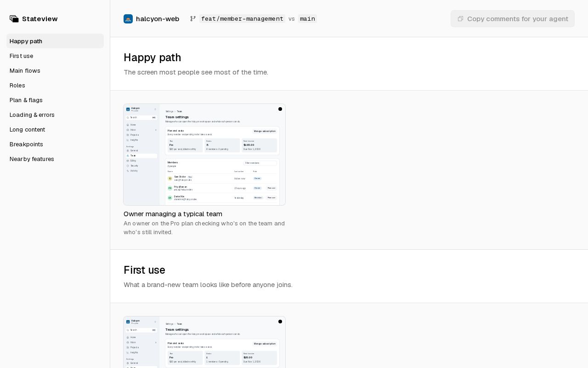Image resolution: width=588 pixels, height=368 pixels.
Task: Click the main base branch label
Action: click(x=307, y=19)
